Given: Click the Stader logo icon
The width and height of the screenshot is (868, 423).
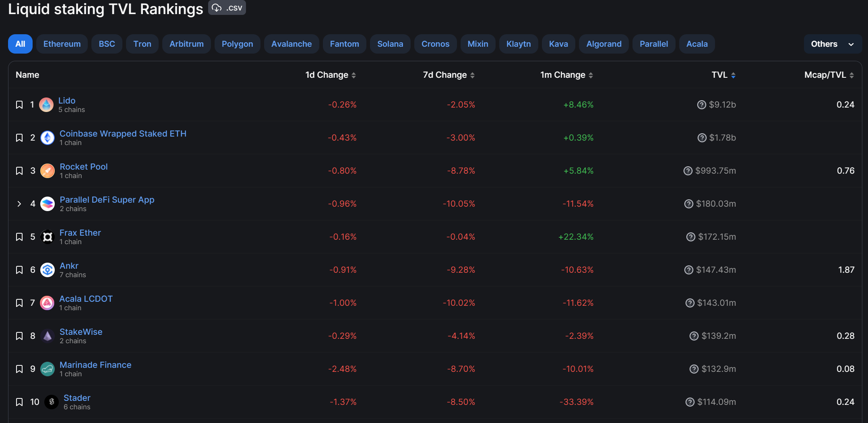Looking at the screenshot, I should pos(52,402).
